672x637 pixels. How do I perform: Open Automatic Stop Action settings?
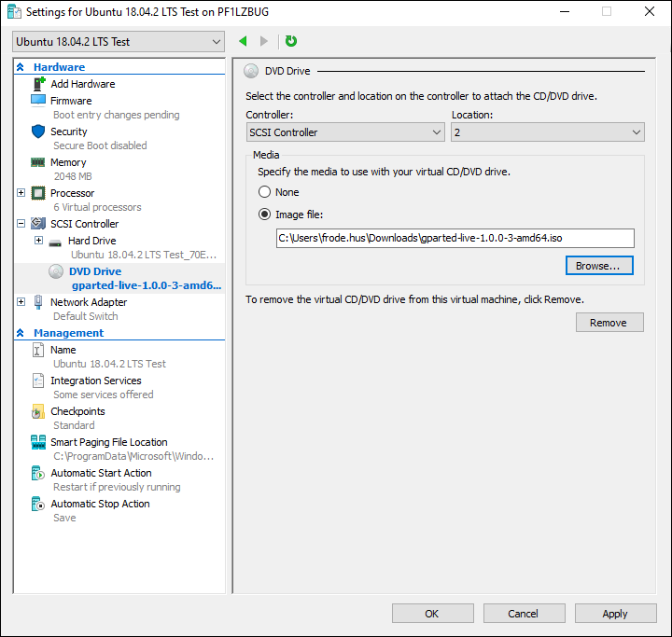tap(100, 504)
